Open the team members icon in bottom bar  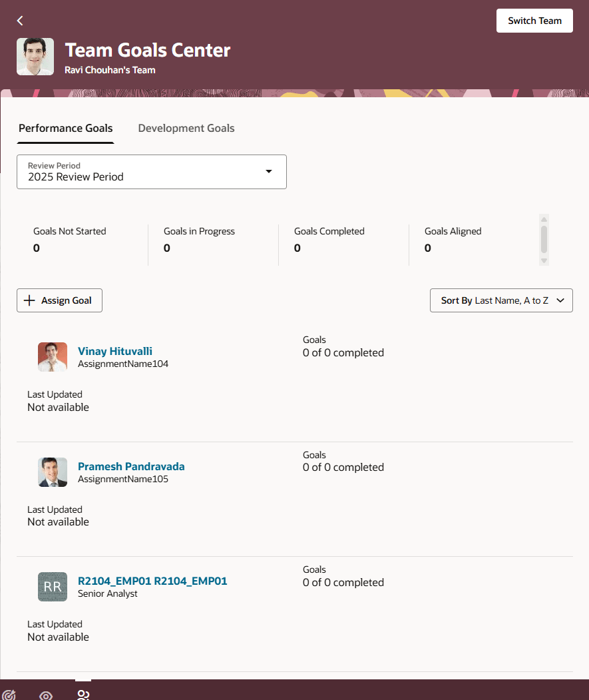[83, 695]
